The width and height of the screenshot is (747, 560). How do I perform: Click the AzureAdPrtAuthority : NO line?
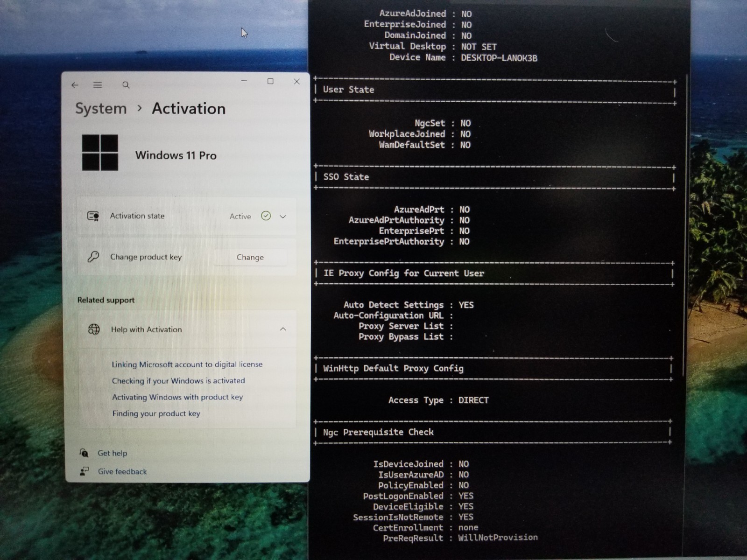(x=409, y=220)
